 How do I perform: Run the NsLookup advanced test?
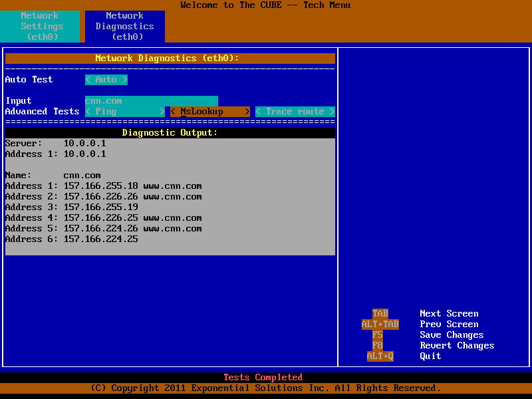point(210,111)
